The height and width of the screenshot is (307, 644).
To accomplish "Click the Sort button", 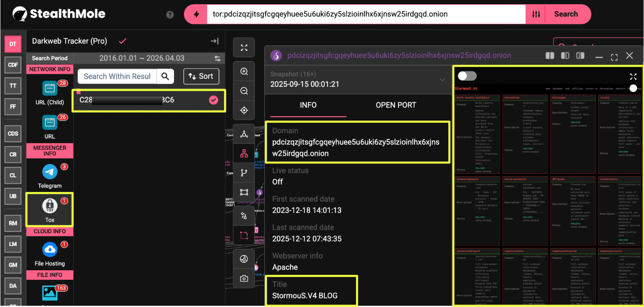I will click(201, 76).
